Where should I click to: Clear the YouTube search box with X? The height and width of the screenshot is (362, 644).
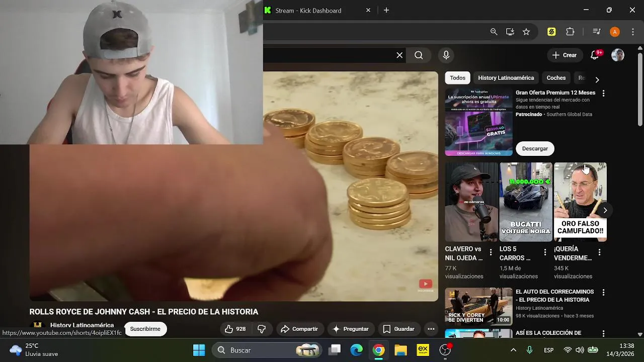pyautogui.click(x=399, y=55)
